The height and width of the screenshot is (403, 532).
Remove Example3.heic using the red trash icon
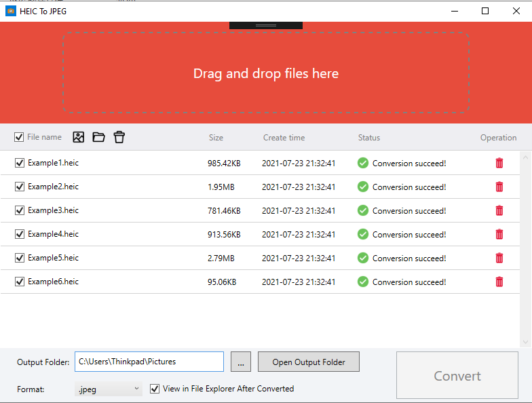pos(499,210)
